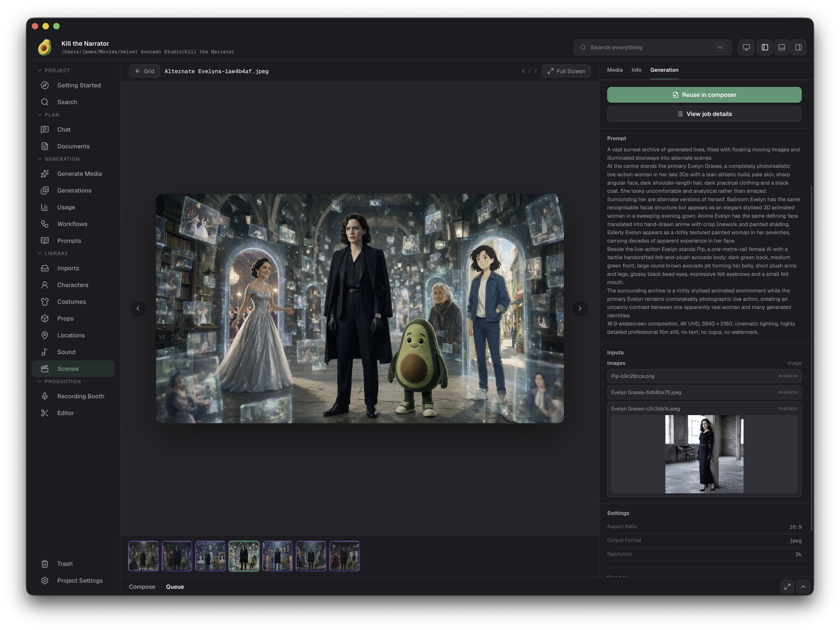Screen dimensions: 840x630
Task: Open the Generations gallery icon
Action: [x=45, y=190]
